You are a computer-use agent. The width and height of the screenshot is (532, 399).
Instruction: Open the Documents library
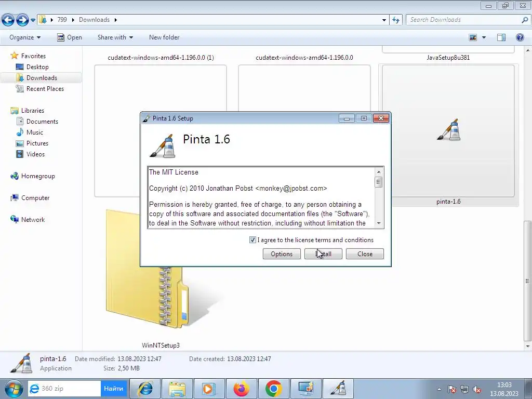(x=42, y=122)
